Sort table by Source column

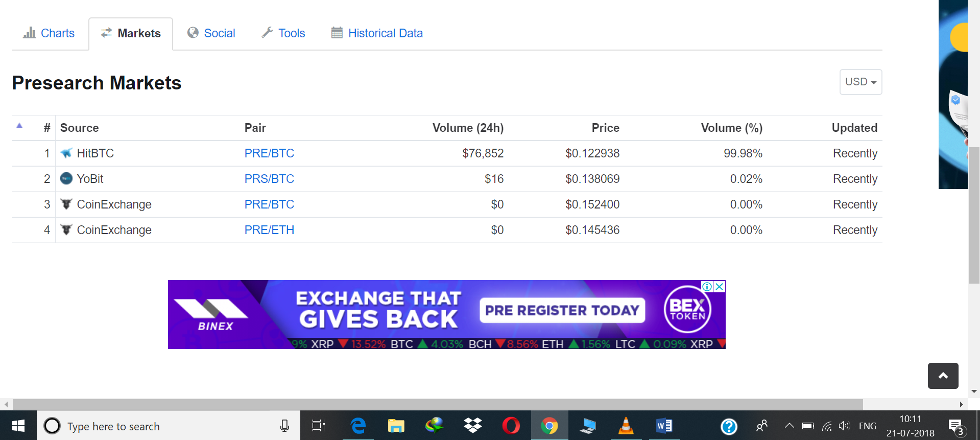tap(79, 128)
